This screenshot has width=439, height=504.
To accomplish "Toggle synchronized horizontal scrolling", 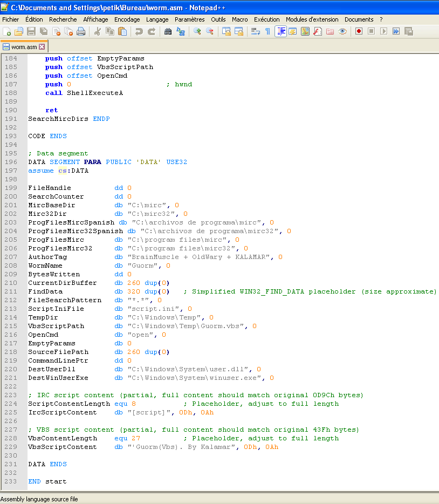I will coord(238,31).
